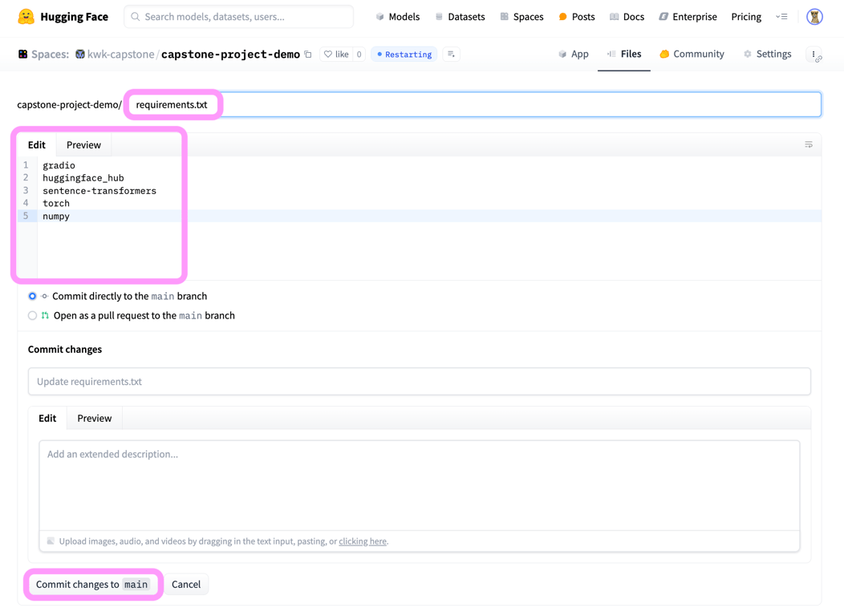Open the Enterprise page

pyautogui.click(x=688, y=17)
